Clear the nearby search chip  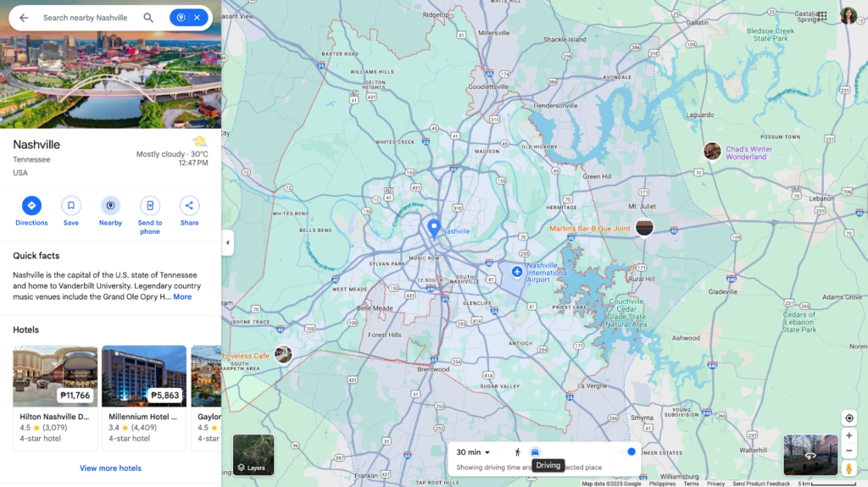tap(197, 18)
